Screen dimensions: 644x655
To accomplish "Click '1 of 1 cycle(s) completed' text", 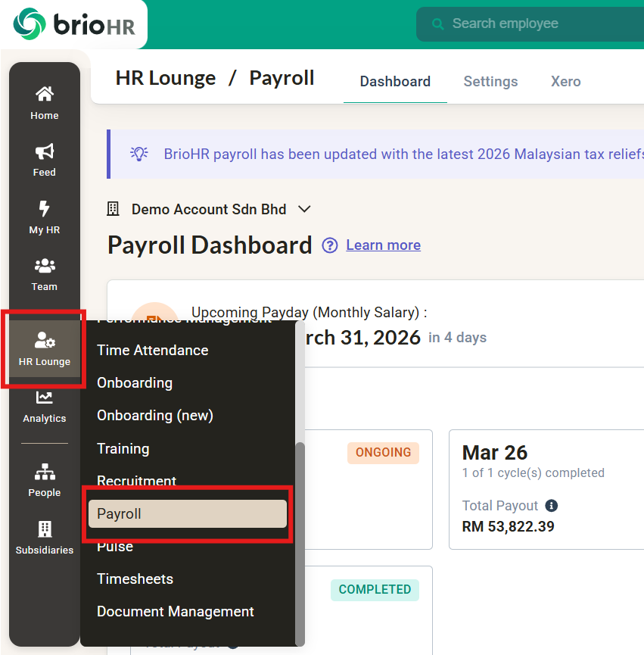I will tap(533, 473).
